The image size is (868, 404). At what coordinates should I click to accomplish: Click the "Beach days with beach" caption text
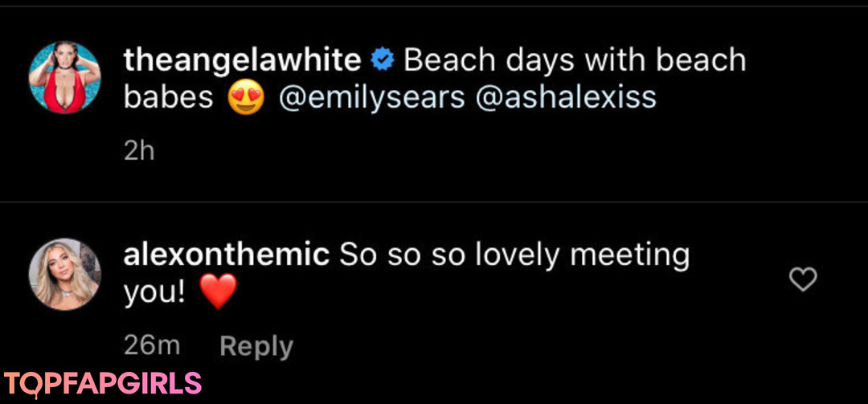click(575, 59)
